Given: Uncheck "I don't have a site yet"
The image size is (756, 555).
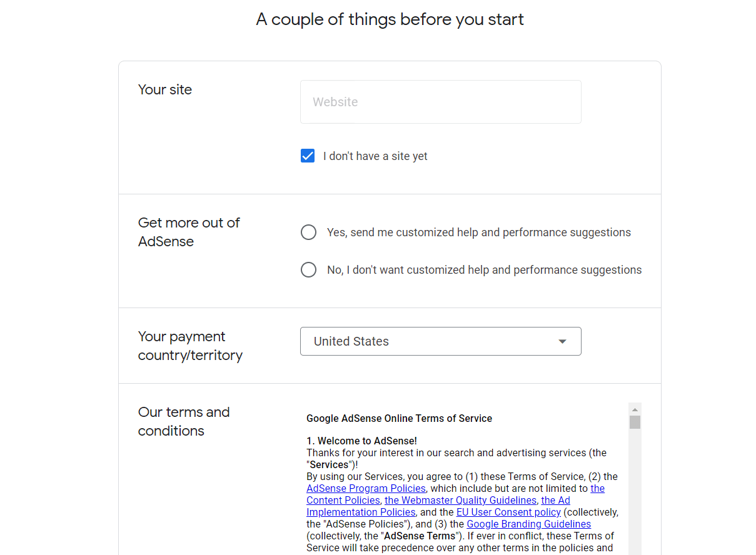Looking at the screenshot, I should point(308,156).
